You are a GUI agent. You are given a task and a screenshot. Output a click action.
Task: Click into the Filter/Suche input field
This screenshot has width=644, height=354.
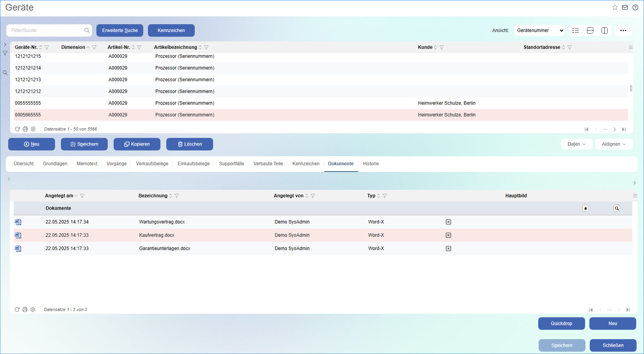tap(46, 30)
